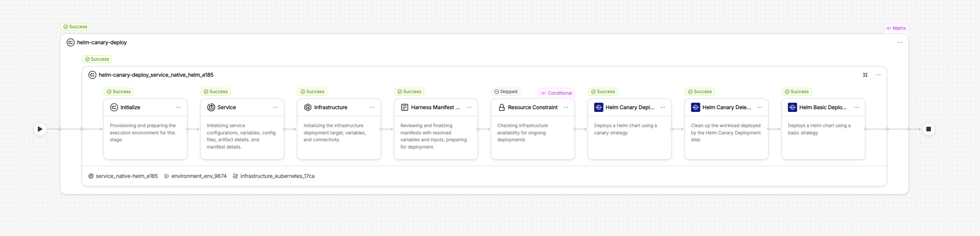Open Resource Constraint step more options
Image resolution: width=980 pixels, height=236 pixels.
566,107
